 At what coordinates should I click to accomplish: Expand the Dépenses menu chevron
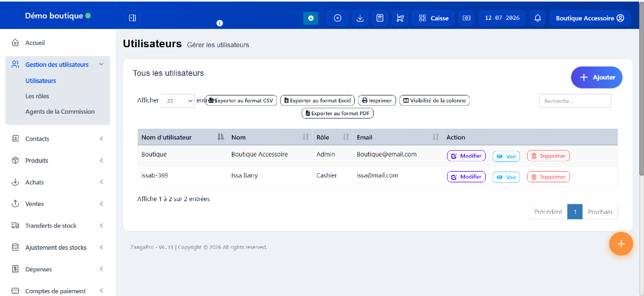[101, 269]
